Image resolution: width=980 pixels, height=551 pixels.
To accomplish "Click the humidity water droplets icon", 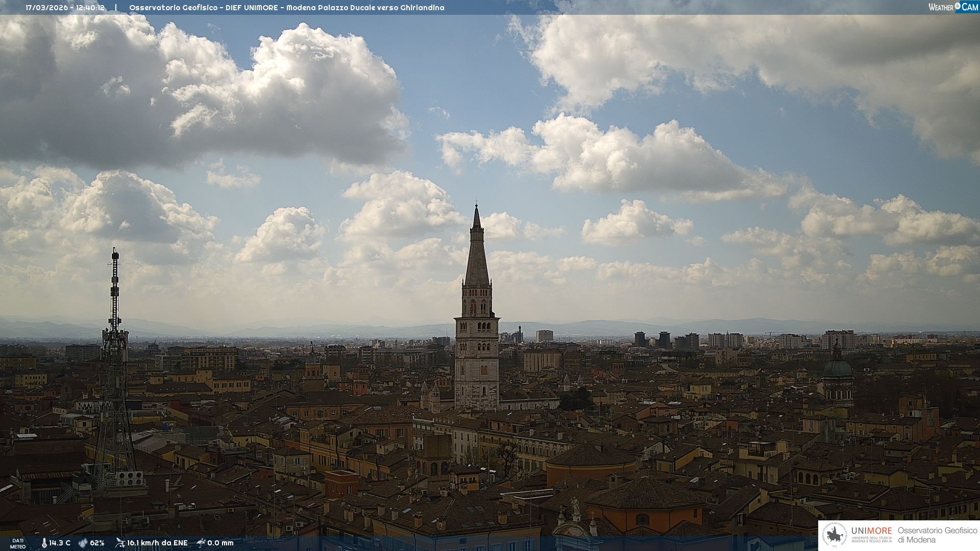I will (83, 543).
